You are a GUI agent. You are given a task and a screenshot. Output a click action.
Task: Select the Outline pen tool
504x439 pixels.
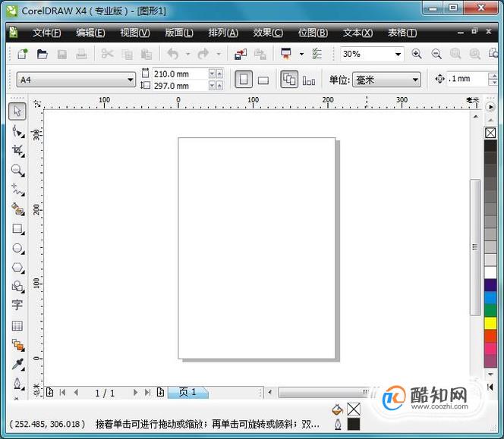coord(17,384)
